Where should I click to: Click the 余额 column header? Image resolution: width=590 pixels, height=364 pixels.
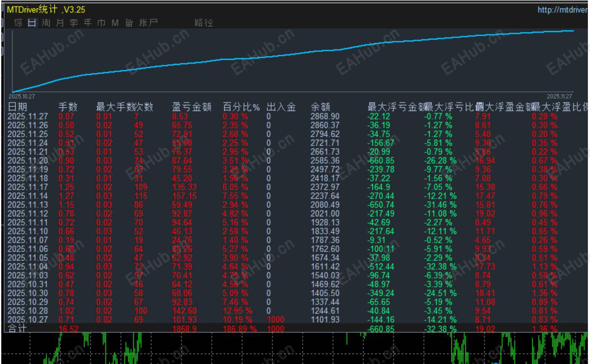320,107
